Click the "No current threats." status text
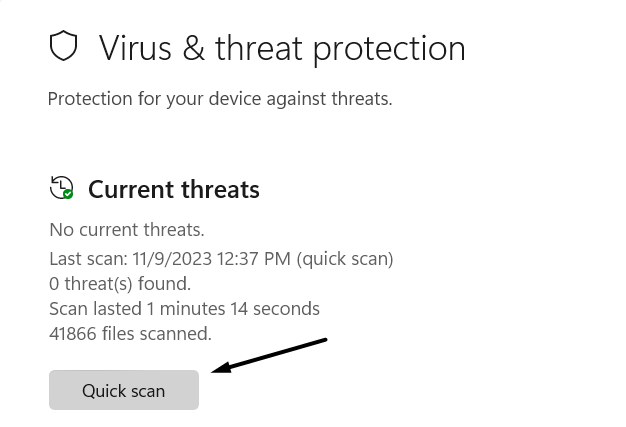626x427 pixels. tap(127, 230)
